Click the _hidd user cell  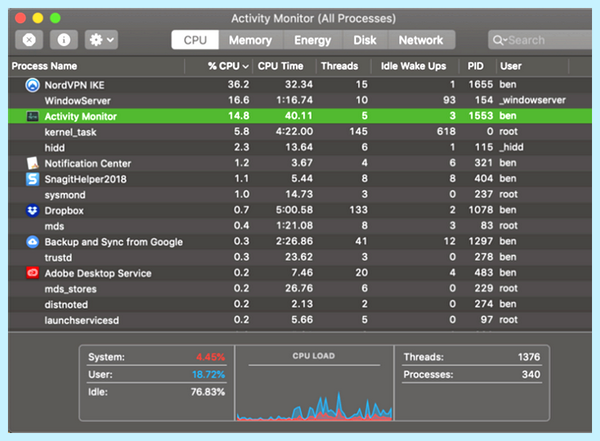(x=511, y=147)
